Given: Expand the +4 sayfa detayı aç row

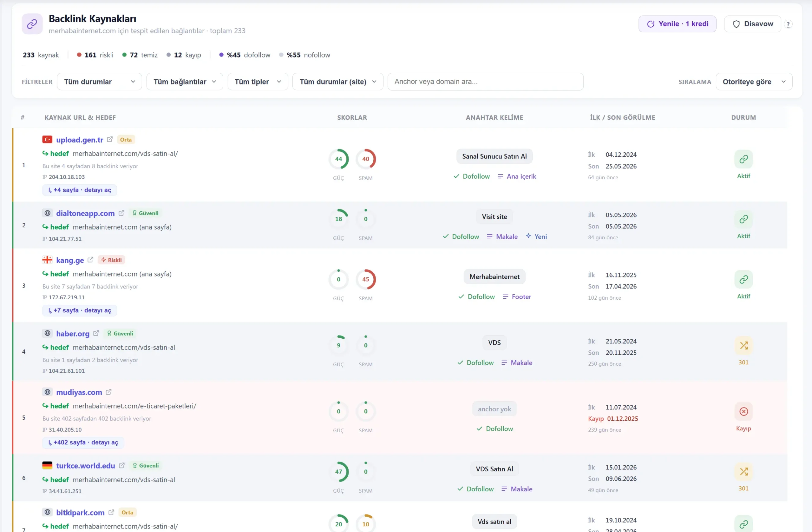Looking at the screenshot, I should click(x=80, y=190).
